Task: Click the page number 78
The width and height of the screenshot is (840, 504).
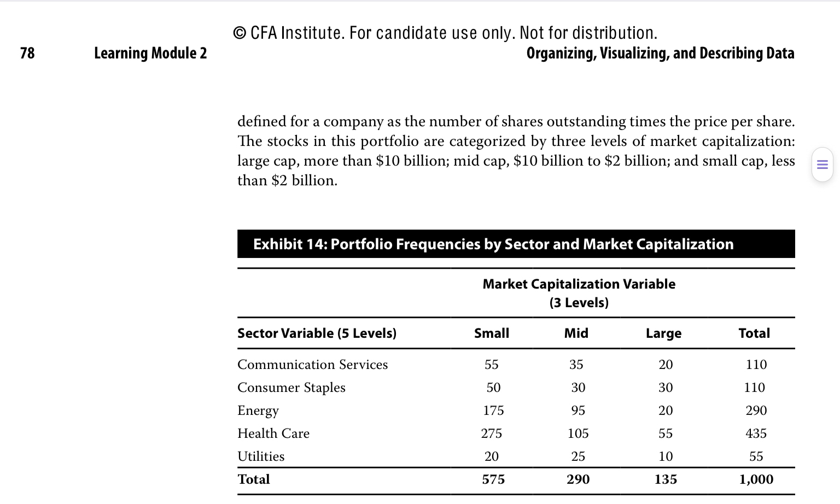Action: 27,53
